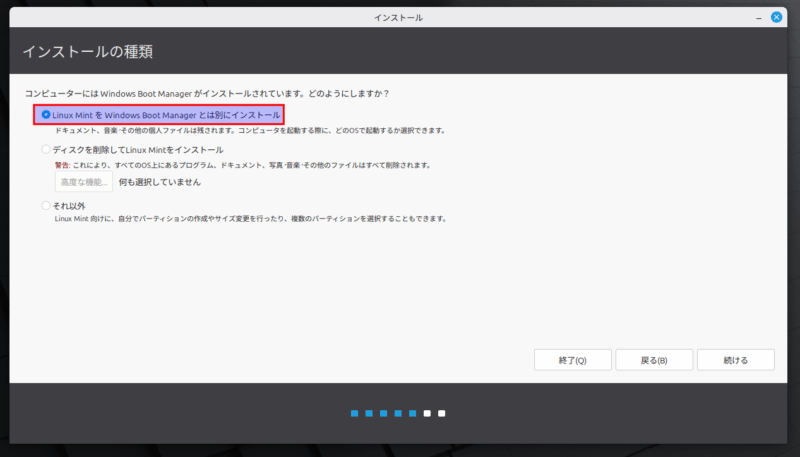Viewport: 800px width, 457px height.
Task: Click the first white progress dot
Action: pos(427,413)
